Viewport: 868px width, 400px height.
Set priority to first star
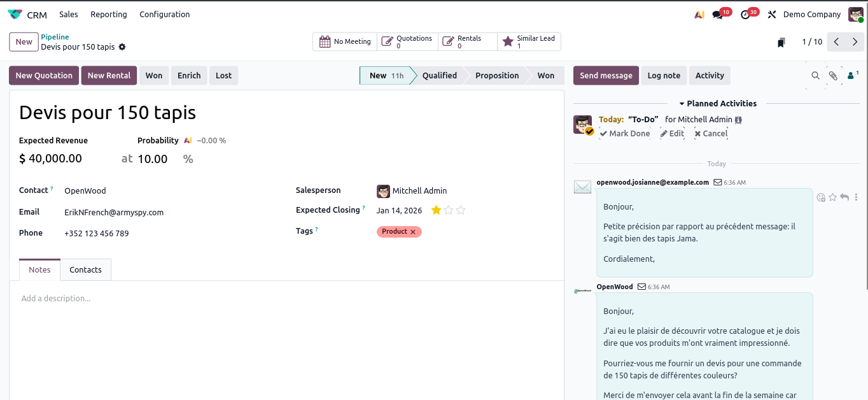(x=436, y=210)
